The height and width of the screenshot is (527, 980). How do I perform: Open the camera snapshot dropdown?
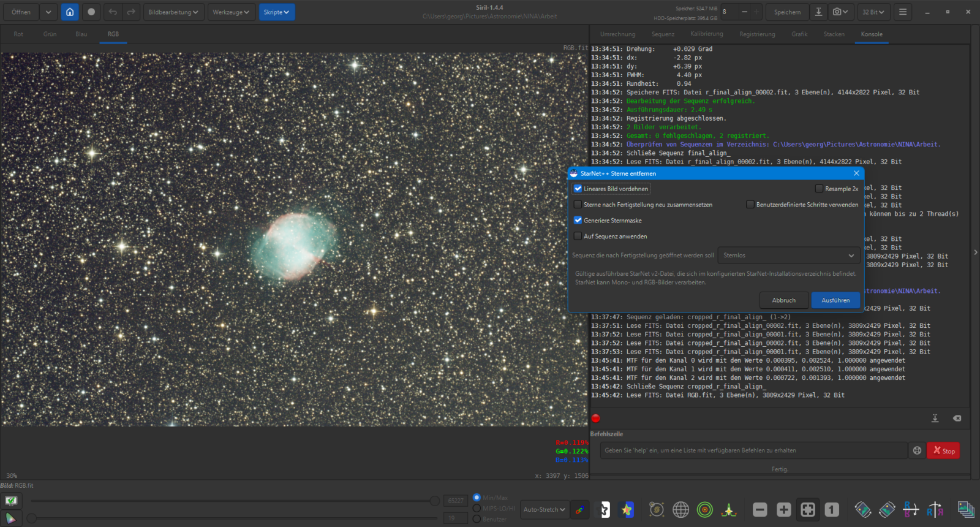[x=840, y=12]
